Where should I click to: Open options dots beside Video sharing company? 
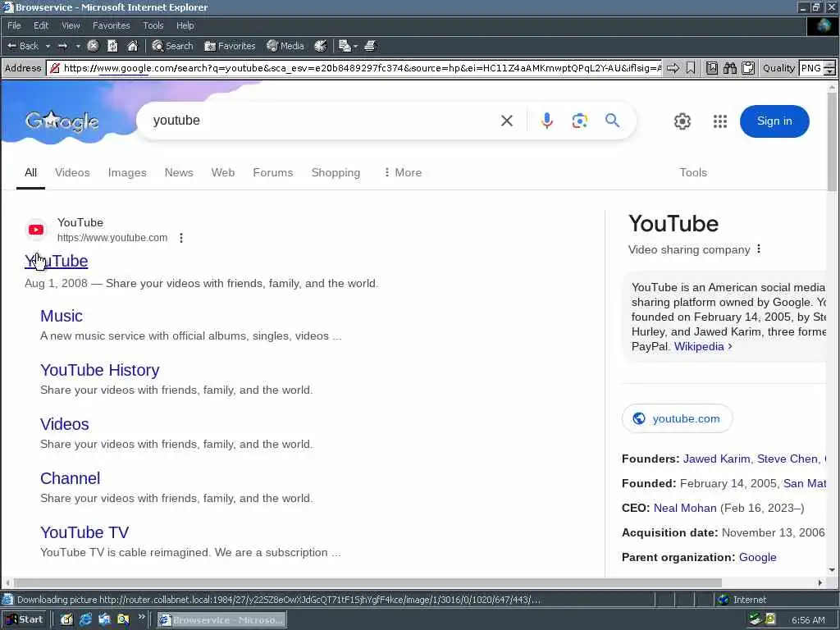759,249
